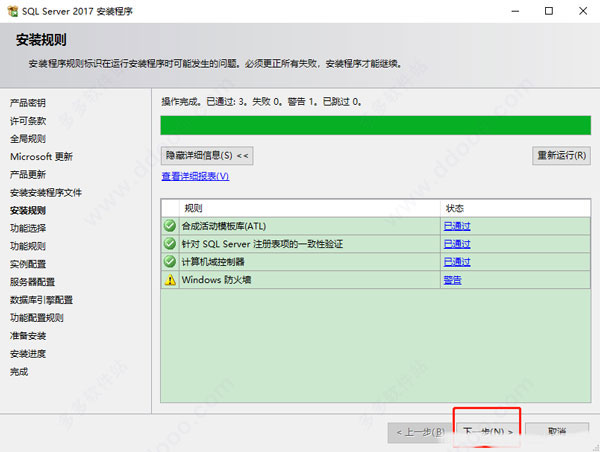
Task: Click operation summary text 操作完成
Action: point(261,102)
